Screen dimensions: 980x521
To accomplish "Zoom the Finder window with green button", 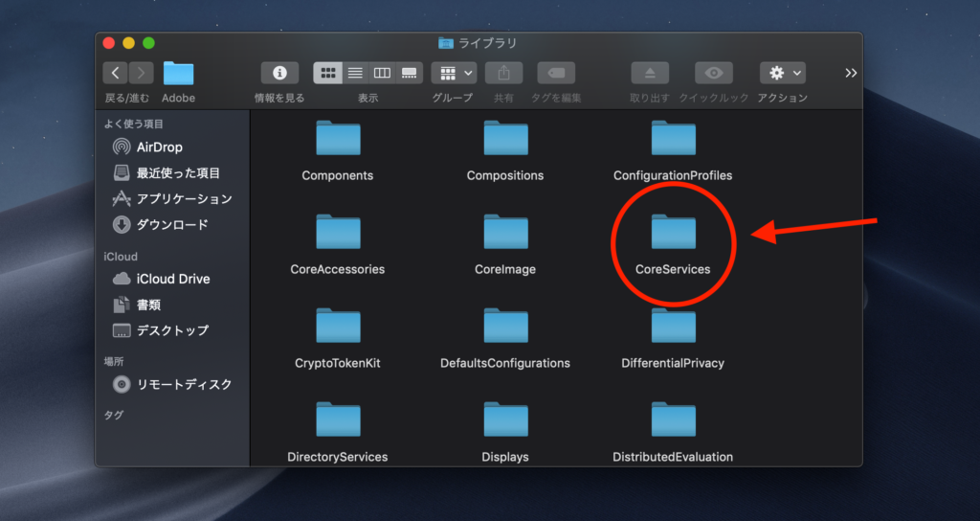I will 148,43.
